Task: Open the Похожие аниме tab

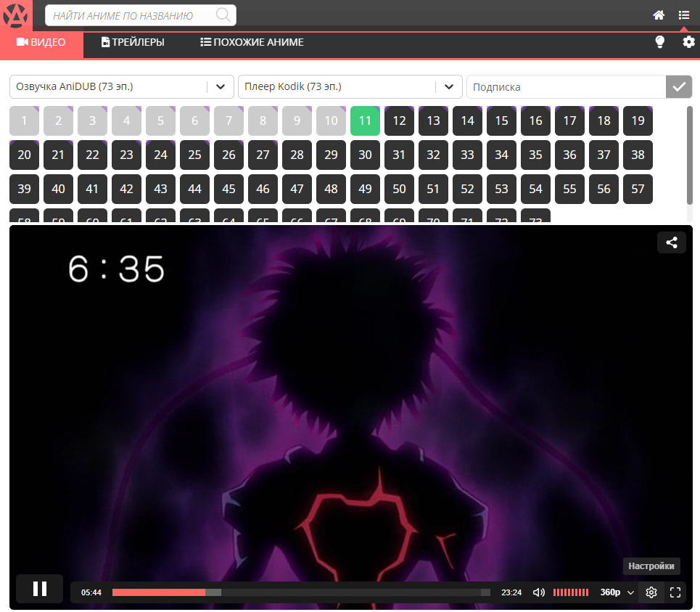Action: pos(252,42)
